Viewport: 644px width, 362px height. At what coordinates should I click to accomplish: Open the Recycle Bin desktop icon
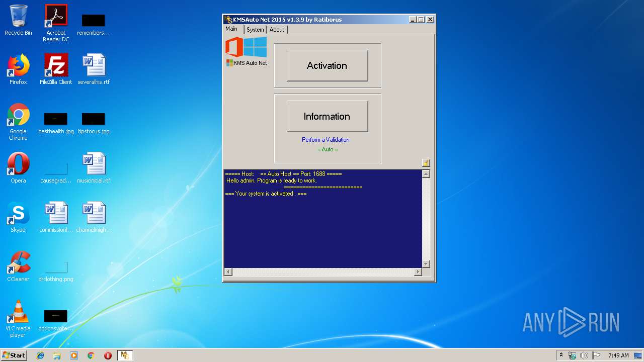(x=18, y=21)
